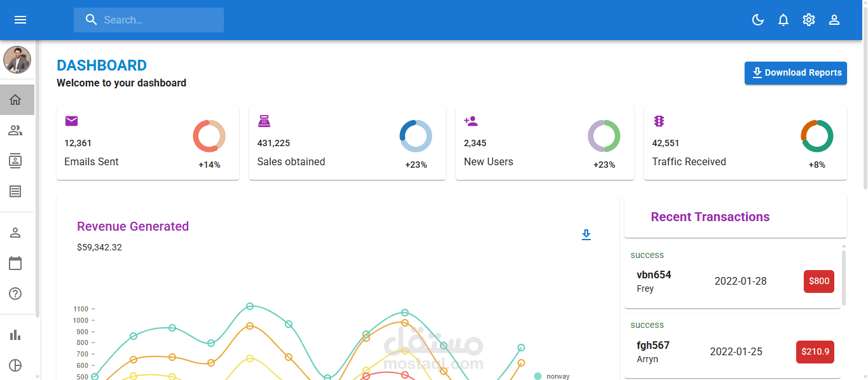Open the calendar sidebar icon

[16, 263]
